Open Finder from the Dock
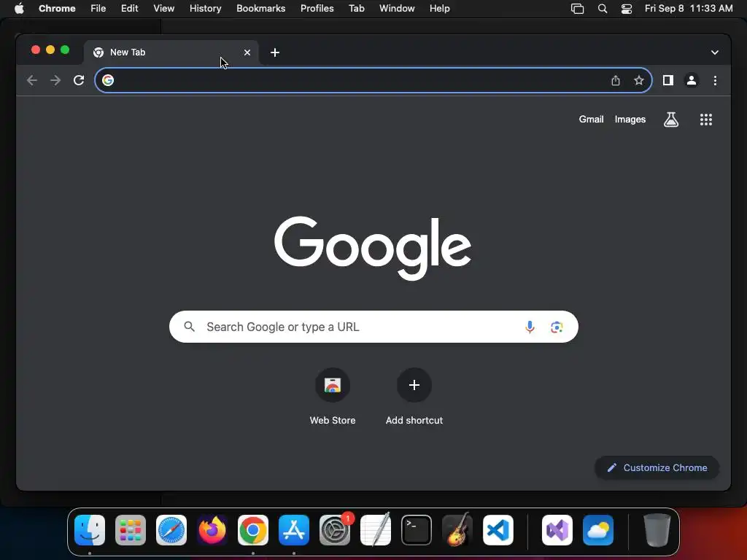 click(x=90, y=530)
